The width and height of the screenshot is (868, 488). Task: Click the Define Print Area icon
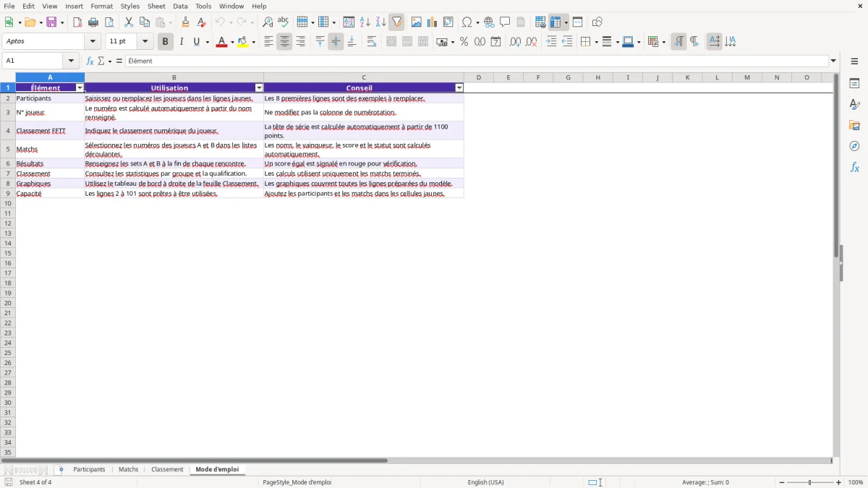(x=540, y=22)
